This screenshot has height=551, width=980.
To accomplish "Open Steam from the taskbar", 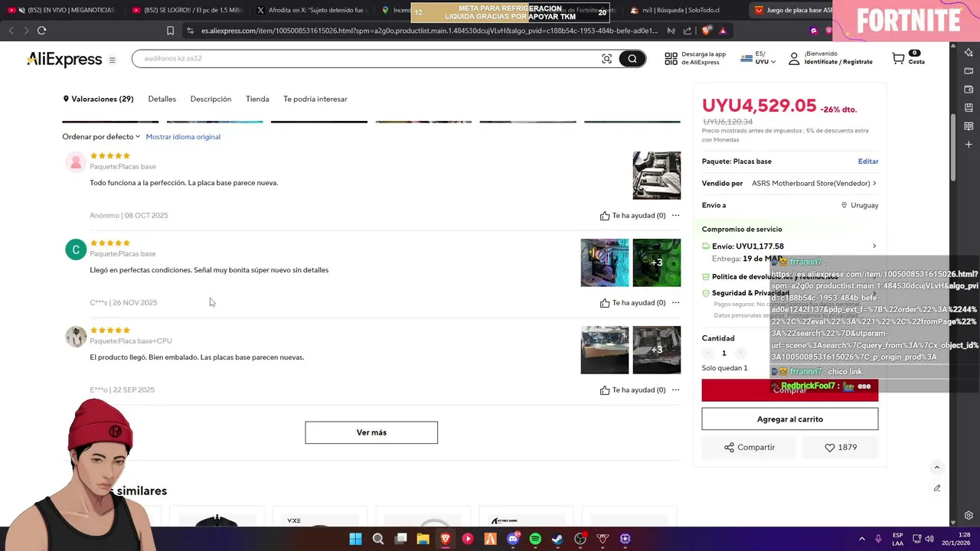I will coord(557,539).
